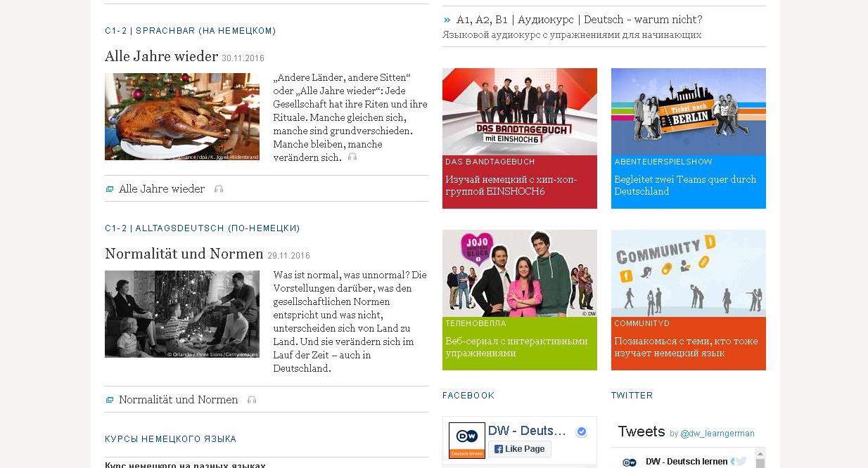Click the DW avatar in Twitter feed
The width and height of the screenshot is (868, 468).
630,462
